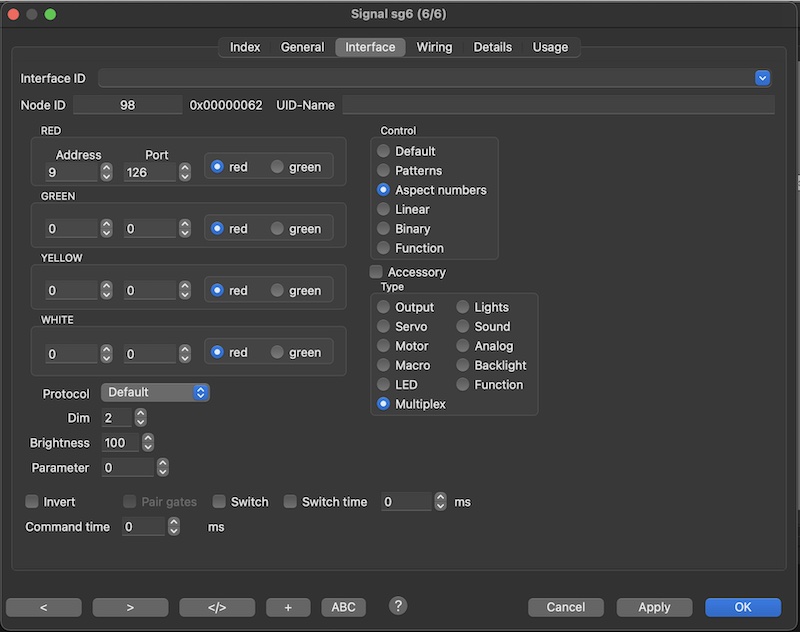Select the Servo type radio button
This screenshot has width=800, height=632.
(384, 327)
